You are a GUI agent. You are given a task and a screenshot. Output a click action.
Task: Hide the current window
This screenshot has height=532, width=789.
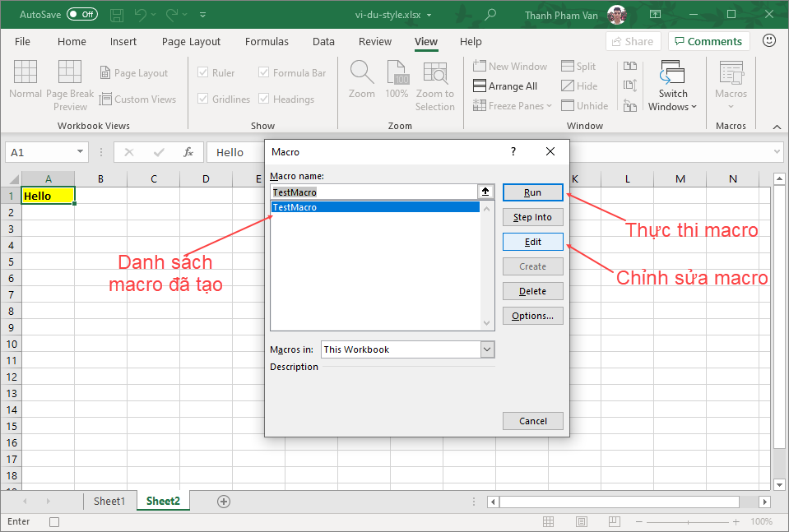[579, 86]
